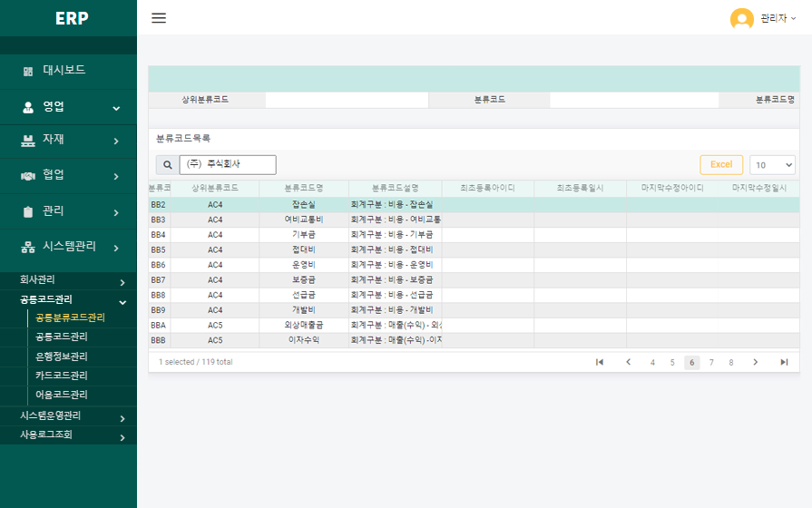Select current page 6 button
Viewport: 812px width, 508px height.
(692, 363)
